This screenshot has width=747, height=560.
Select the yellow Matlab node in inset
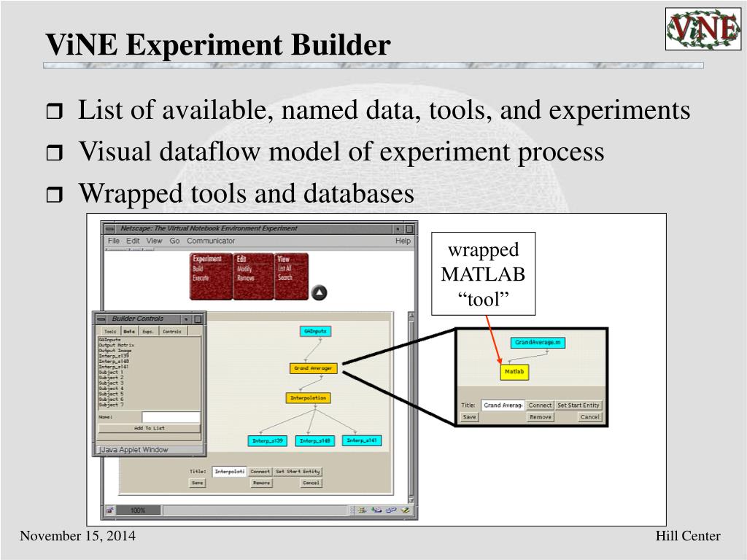point(514,372)
